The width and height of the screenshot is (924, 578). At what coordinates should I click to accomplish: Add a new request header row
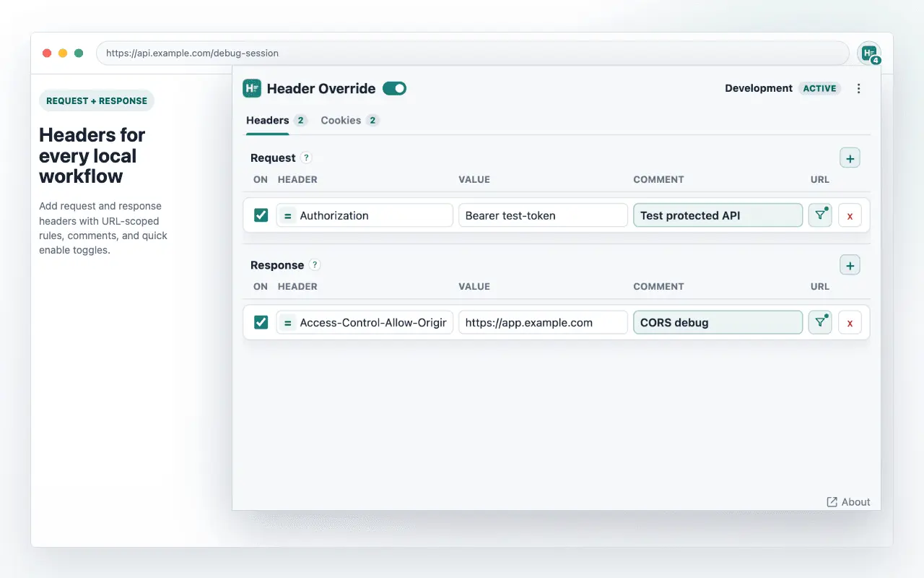(850, 158)
